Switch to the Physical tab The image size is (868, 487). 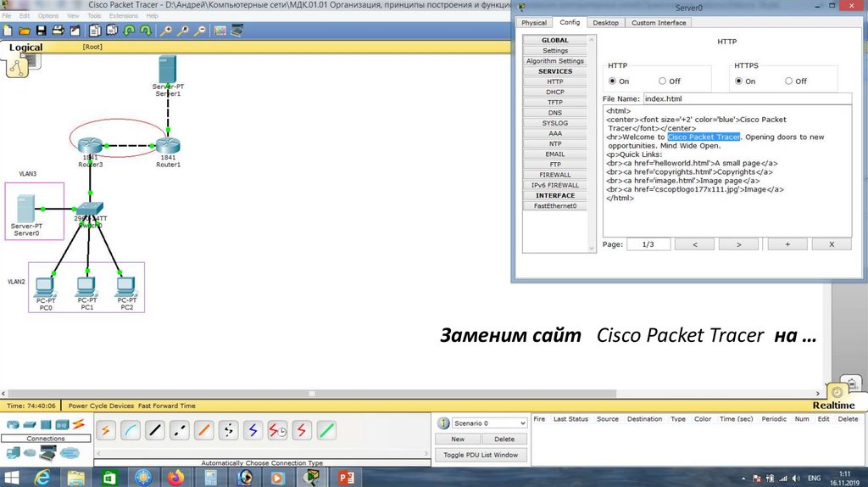pos(534,23)
